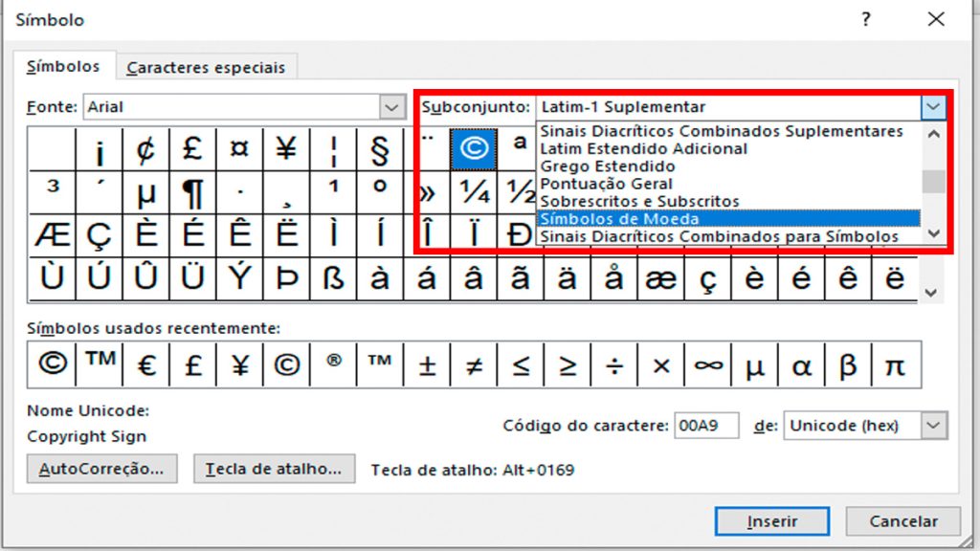Choose the infinity symbol from recent symbols
This screenshot has height=551, width=980.
tap(708, 364)
